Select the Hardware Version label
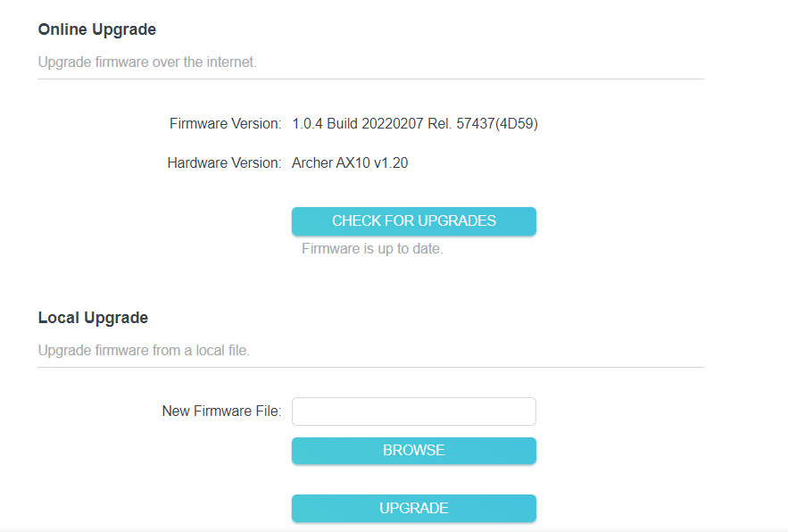 point(224,163)
